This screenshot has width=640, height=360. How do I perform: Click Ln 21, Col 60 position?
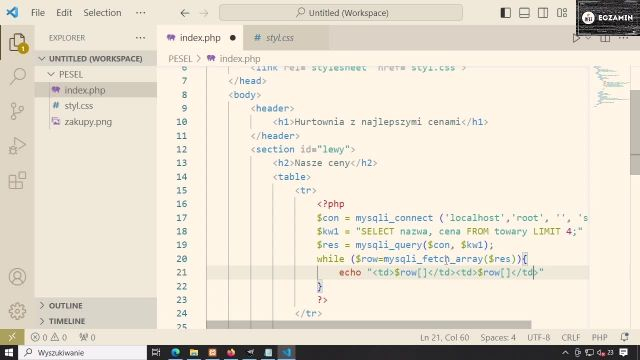coord(444,338)
